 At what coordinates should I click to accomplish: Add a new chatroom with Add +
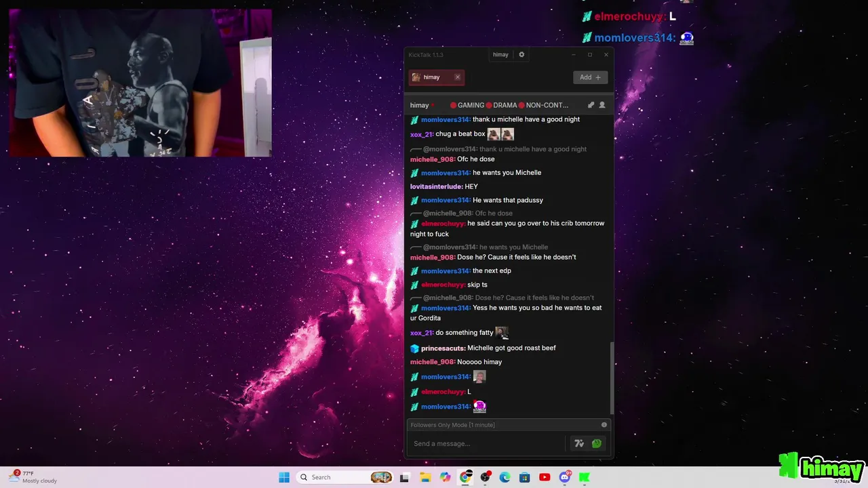[590, 77]
